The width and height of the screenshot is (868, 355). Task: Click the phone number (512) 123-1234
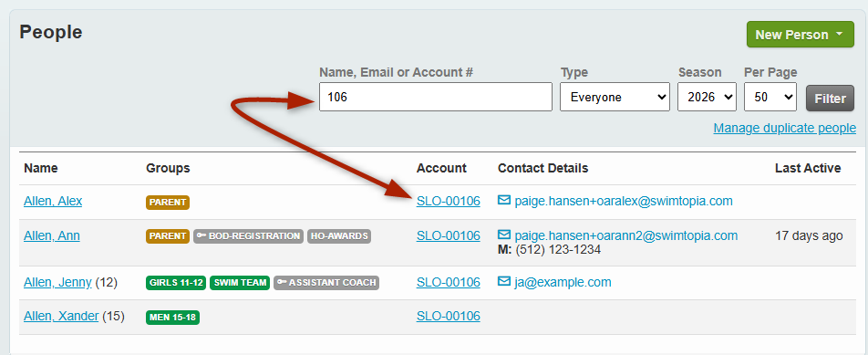[557, 250]
